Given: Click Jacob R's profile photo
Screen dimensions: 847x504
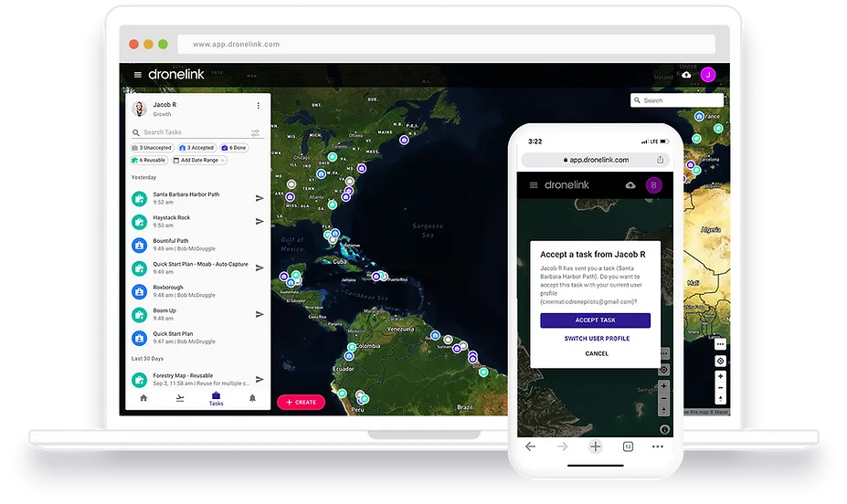Looking at the screenshot, I should tap(140, 109).
